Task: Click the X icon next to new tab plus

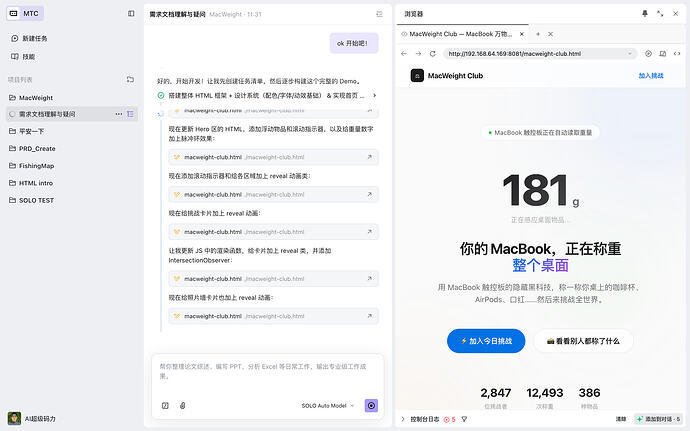Action: tap(551, 34)
